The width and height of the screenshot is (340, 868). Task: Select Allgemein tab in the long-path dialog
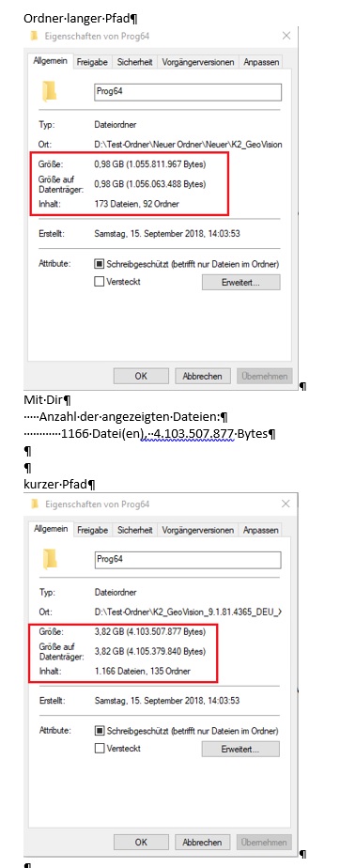(x=51, y=61)
